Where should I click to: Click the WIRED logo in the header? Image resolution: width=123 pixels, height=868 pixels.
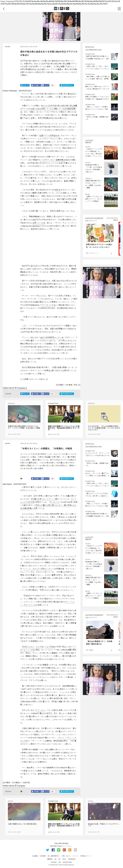click(x=62, y=9)
